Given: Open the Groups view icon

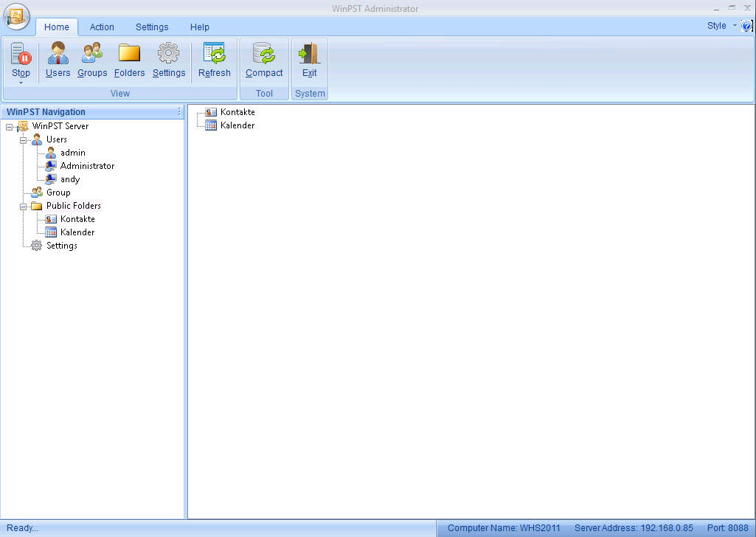Looking at the screenshot, I should point(92,55).
